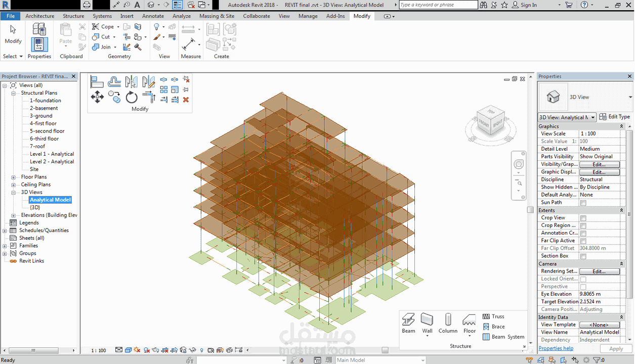
Task: Click the ViewCube in the 3D view
Action: (490, 121)
